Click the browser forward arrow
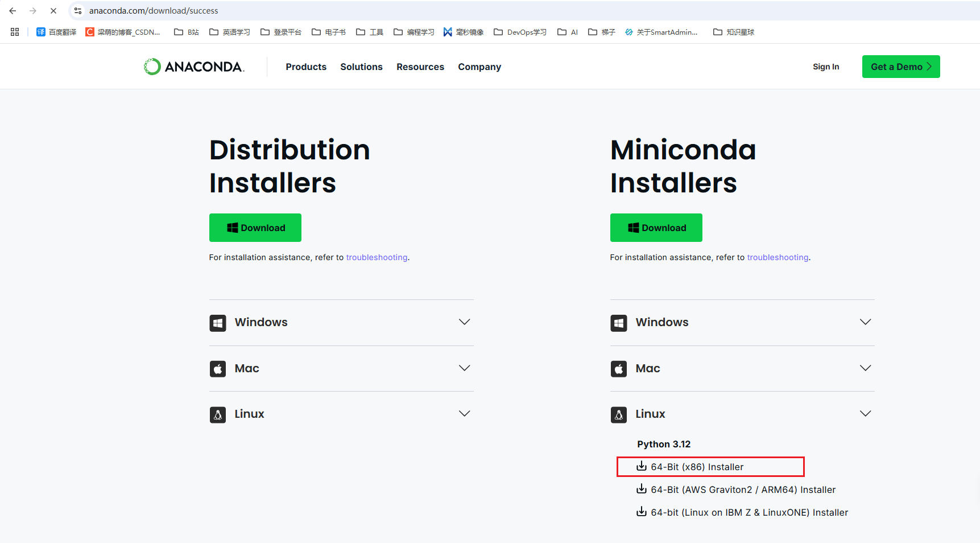This screenshot has height=543, width=980. [x=33, y=11]
